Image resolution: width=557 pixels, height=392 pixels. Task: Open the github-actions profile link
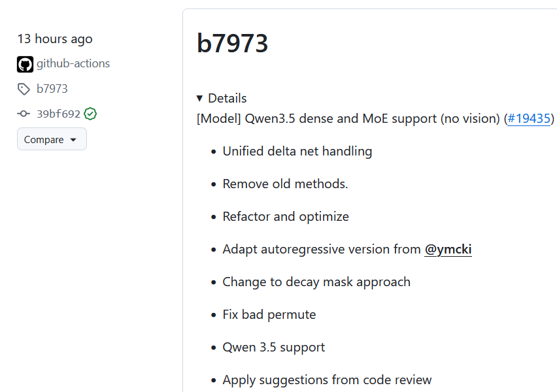pos(73,64)
